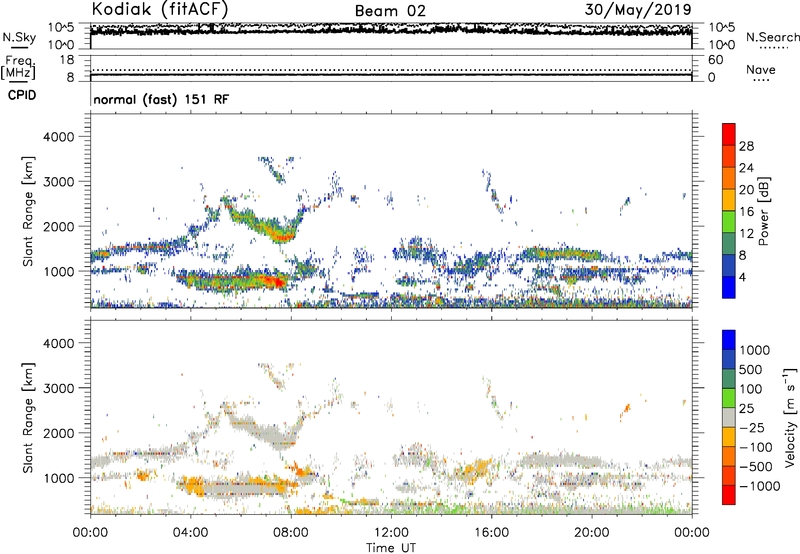Viewport: 800px width, 554px height.
Task: Click the '-1000' value on velocity scale
Action: 760,486
